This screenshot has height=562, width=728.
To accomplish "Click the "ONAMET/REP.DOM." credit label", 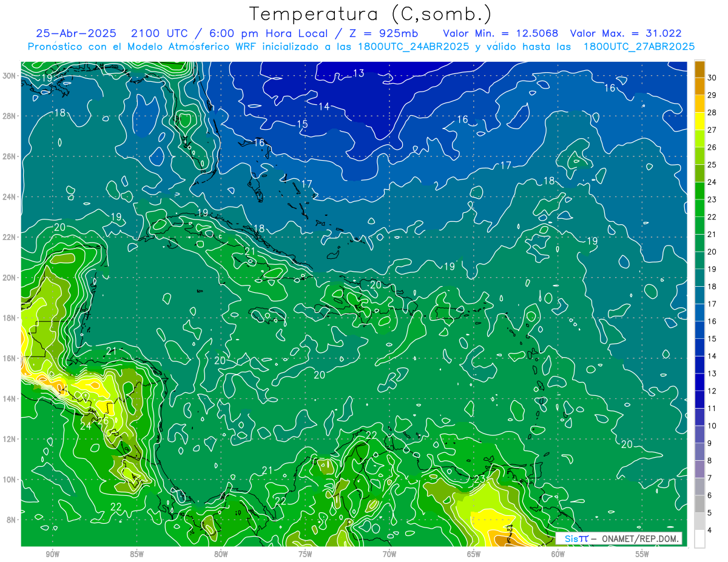I will [x=639, y=538].
